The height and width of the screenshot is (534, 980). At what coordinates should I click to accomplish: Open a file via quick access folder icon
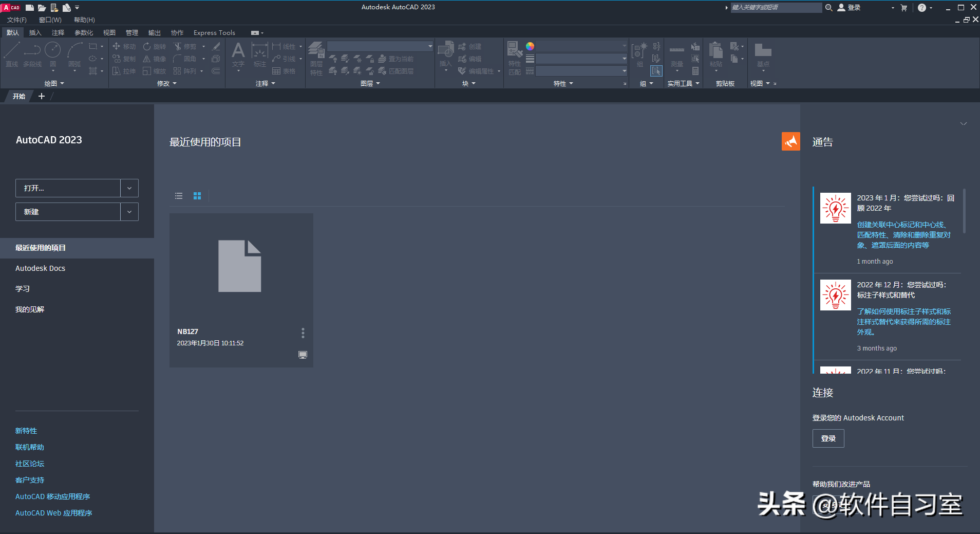[42, 8]
